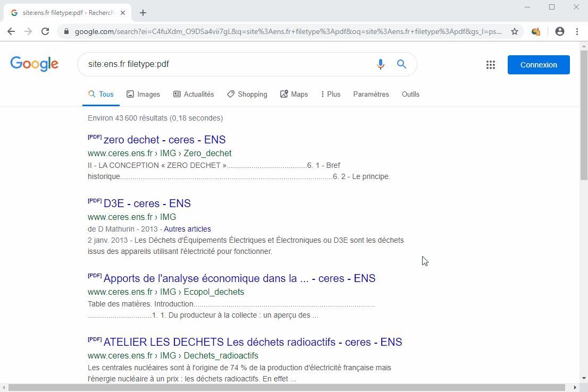Open the 'ATELIER LES DECHETS' radioactifs result
Image resolution: width=588 pixels, height=392 pixels.
(x=253, y=342)
